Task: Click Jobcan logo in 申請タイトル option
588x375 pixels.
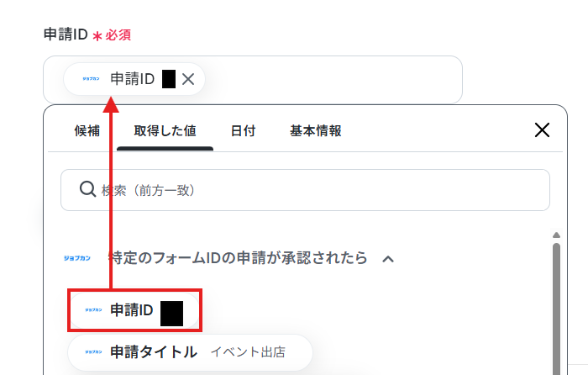Action: click(93, 352)
